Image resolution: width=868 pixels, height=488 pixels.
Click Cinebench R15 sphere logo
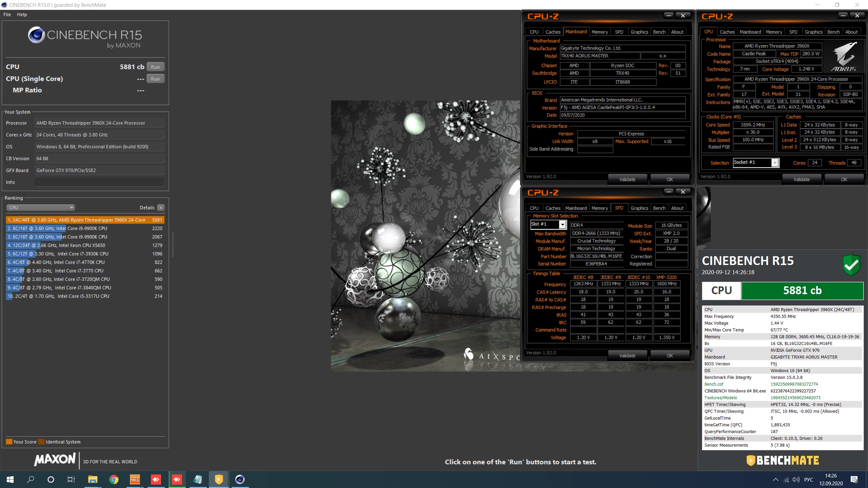click(x=36, y=35)
